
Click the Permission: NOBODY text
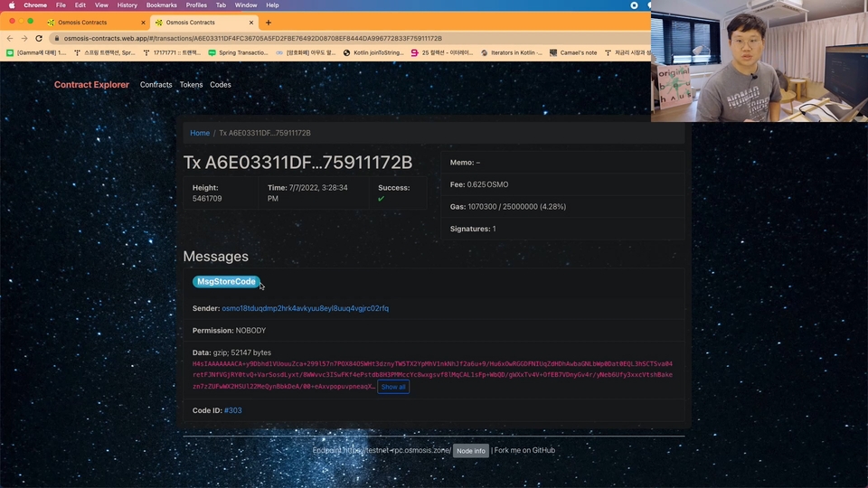229,331
